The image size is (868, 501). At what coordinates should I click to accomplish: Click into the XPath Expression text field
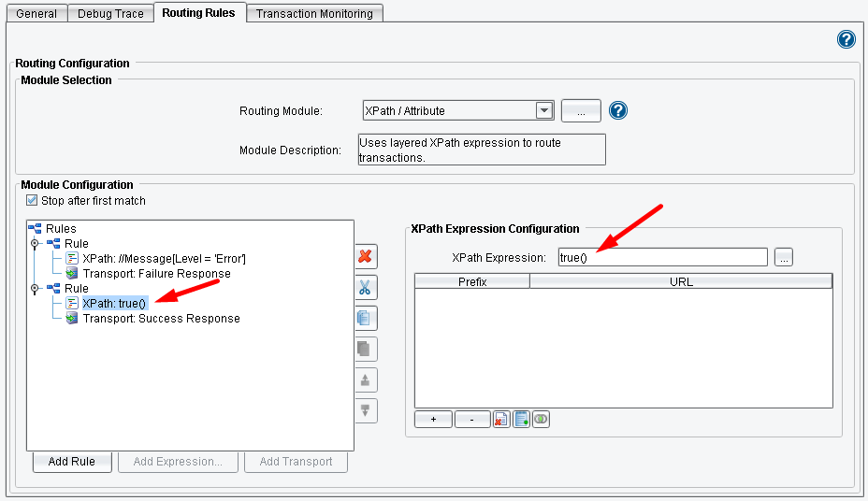tap(661, 257)
